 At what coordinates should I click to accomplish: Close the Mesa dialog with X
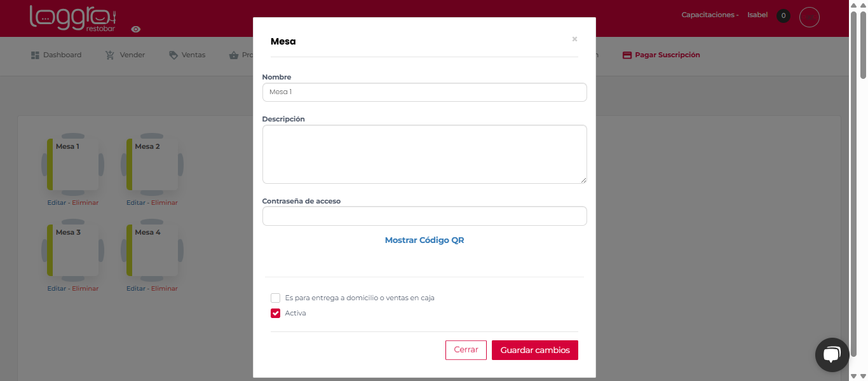574,39
